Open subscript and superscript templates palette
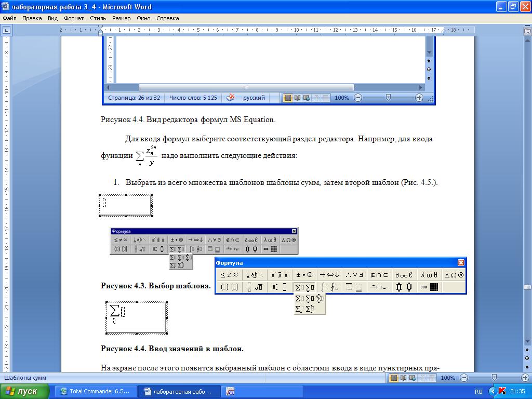Screen dimensions: 532x399 [280, 287]
